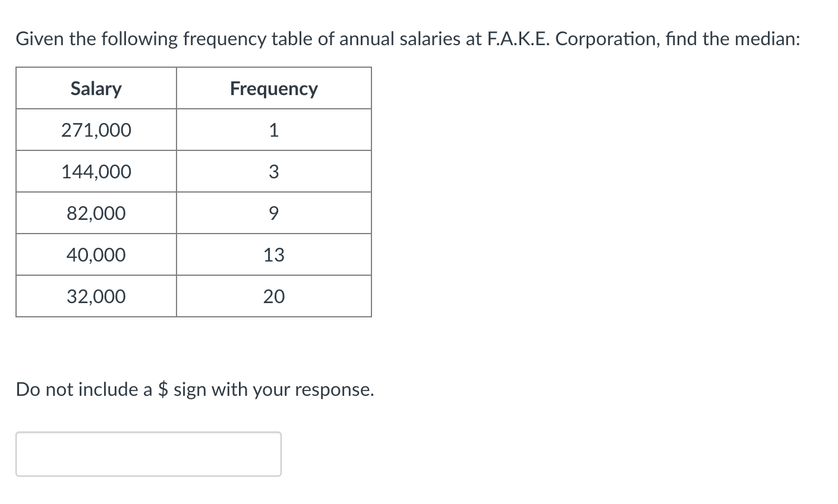Select the frequency value 3
The width and height of the screenshot is (838, 504).
[x=273, y=171]
